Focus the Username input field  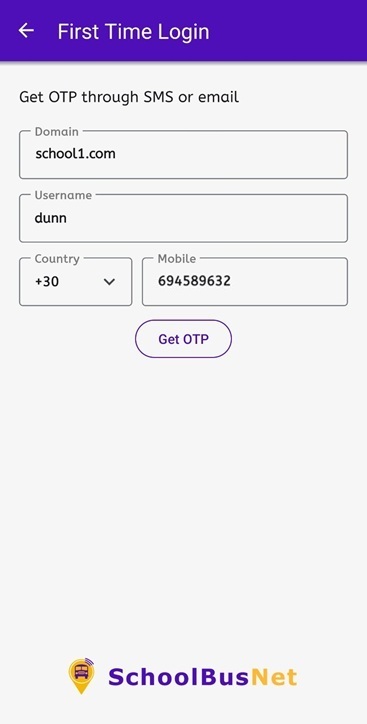pos(183,218)
